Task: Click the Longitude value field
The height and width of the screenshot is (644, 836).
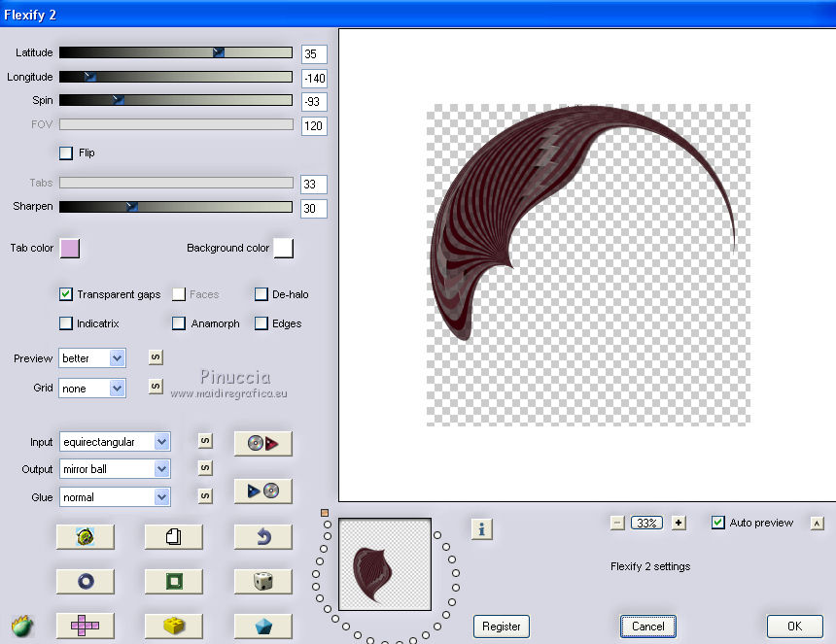Action: click(x=314, y=79)
